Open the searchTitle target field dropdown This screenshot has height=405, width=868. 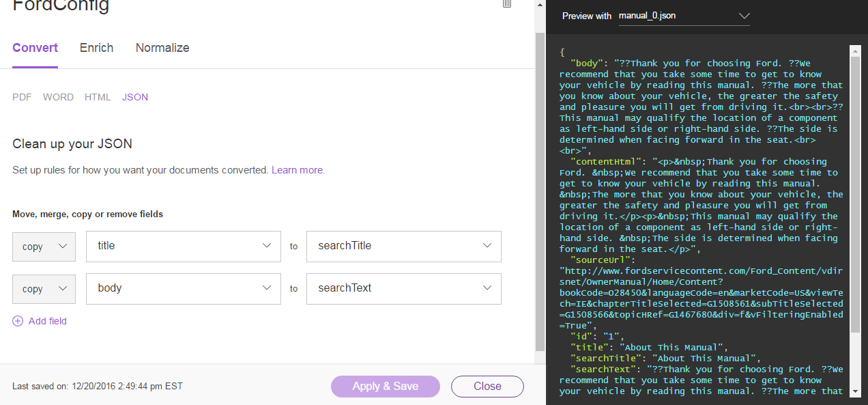pos(404,247)
